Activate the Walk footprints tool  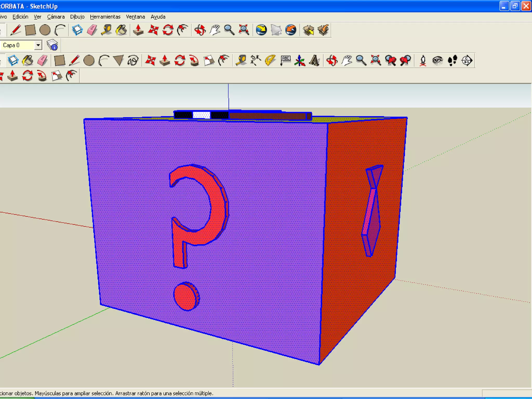click(452, 61)
